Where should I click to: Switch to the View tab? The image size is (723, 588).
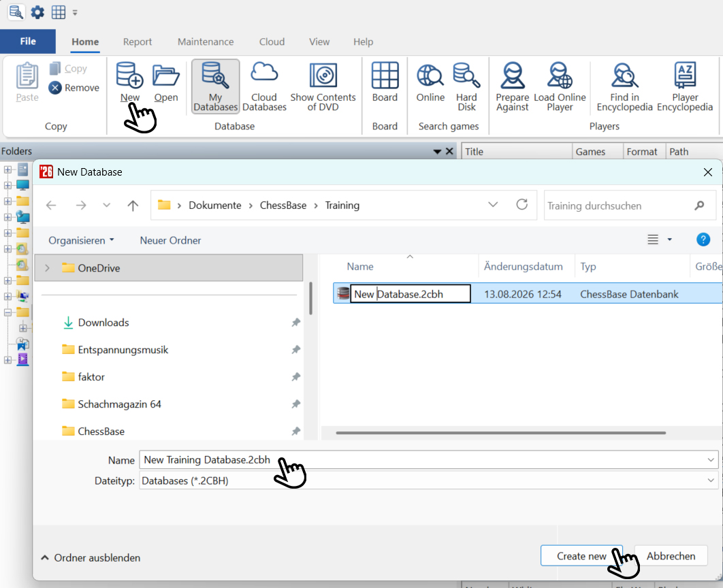coord(319,42)
